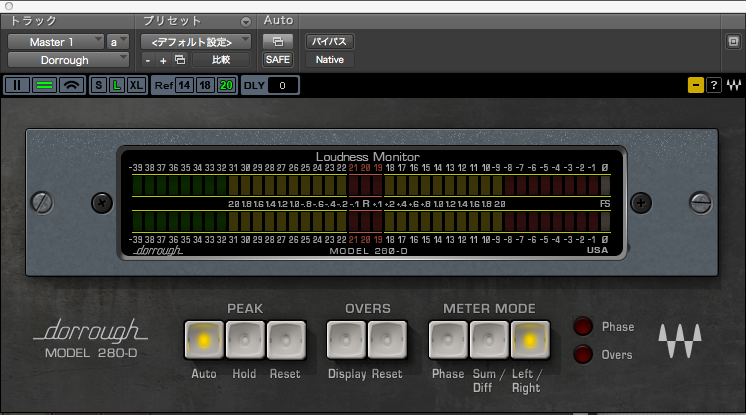Click the Peak Reset button
Viewport: 746px width, 415px height.
(286, 340)
